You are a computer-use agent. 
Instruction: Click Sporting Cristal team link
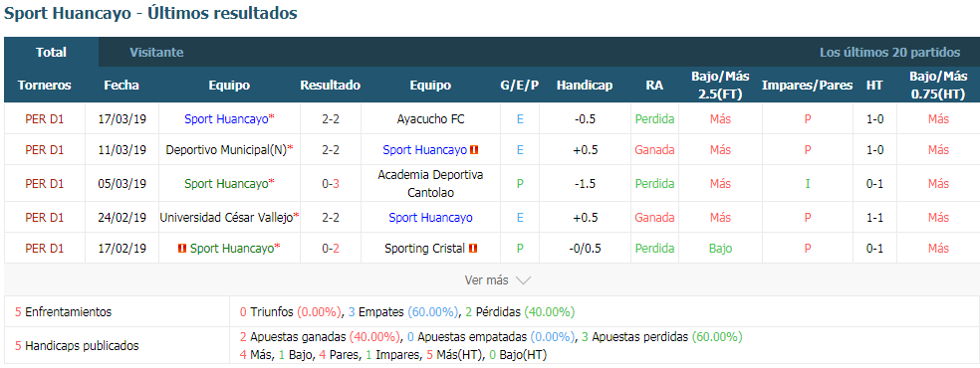(x=424, y=249)
